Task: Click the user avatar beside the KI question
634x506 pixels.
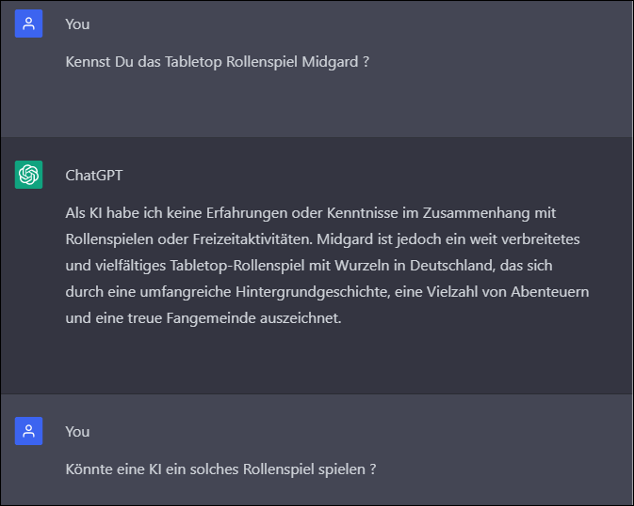Action: coord(29,431)
